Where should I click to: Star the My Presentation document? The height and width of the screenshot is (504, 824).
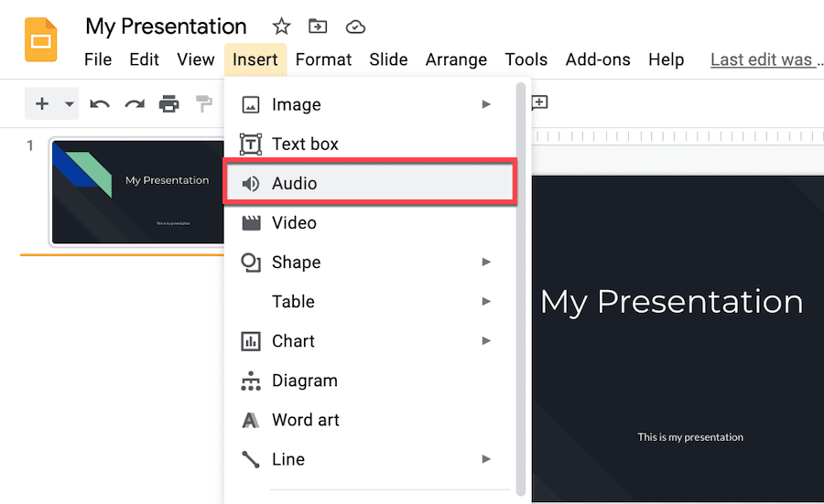point(281,27)
